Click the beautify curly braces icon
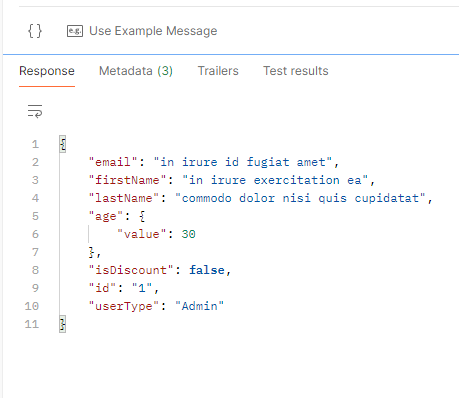The height and width of the screenshot is (398, 459). [35, 31]
